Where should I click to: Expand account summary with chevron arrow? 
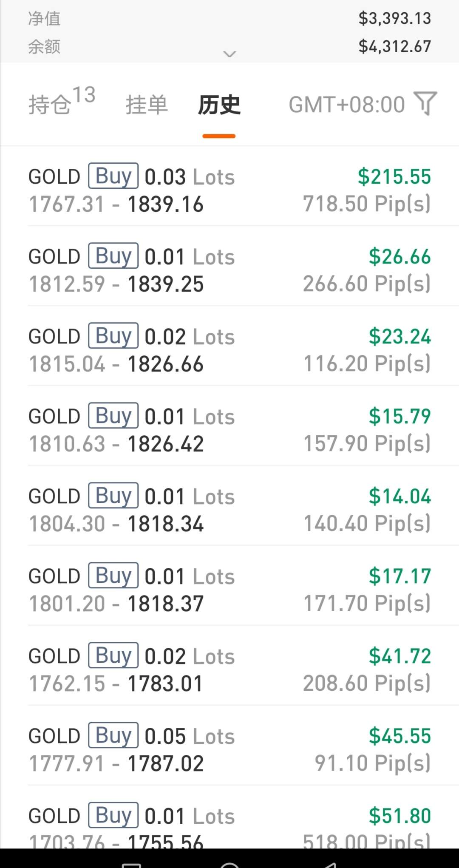coord(229,54)
